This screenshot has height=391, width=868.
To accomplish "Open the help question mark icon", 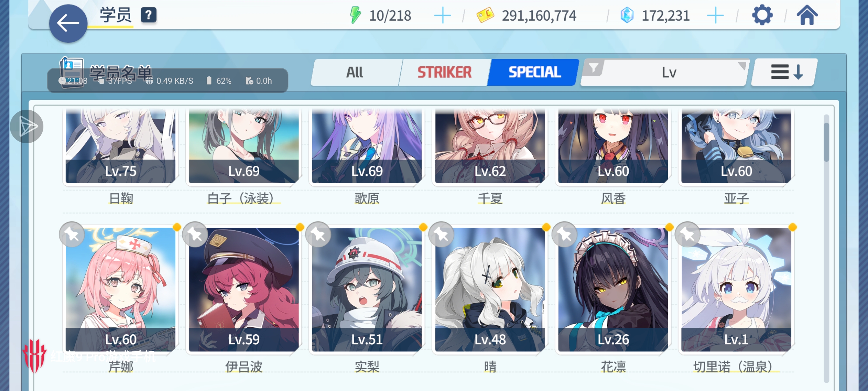I will pyautogui.click(x=148, y=15).
